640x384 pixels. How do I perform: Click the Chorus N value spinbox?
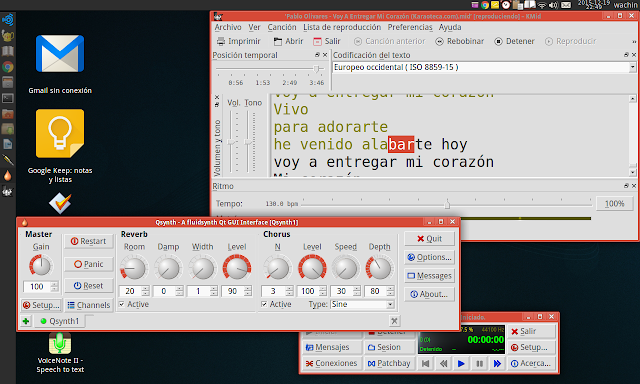277,291
